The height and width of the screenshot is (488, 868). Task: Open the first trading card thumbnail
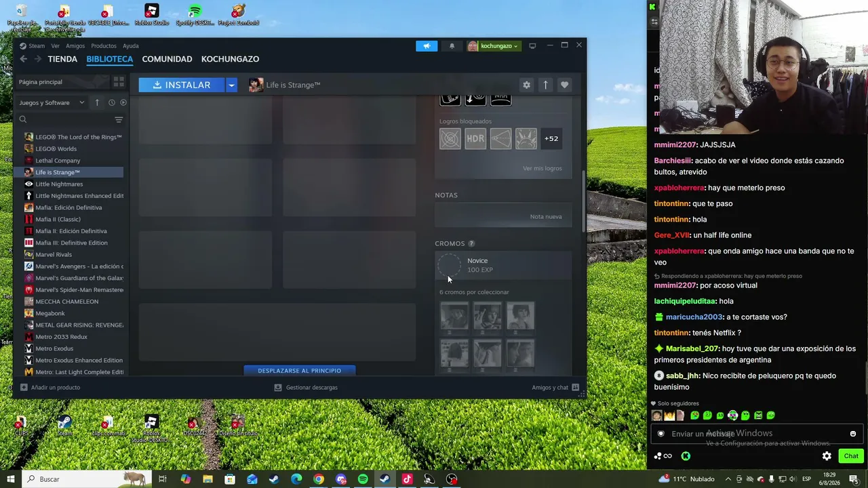pyautogui.click(x=454, y=316)
